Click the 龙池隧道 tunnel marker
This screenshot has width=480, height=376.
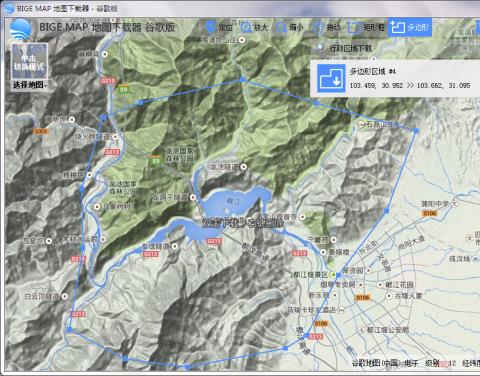244,166
